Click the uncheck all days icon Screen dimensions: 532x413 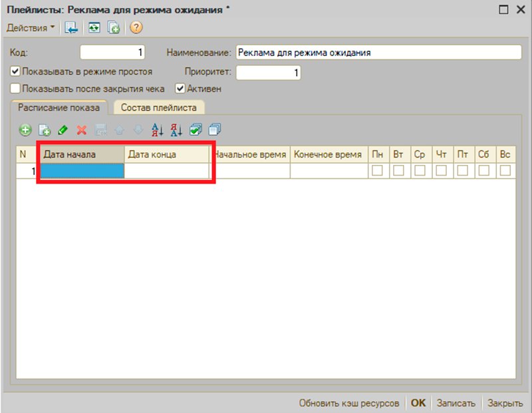tap(214, 130)
